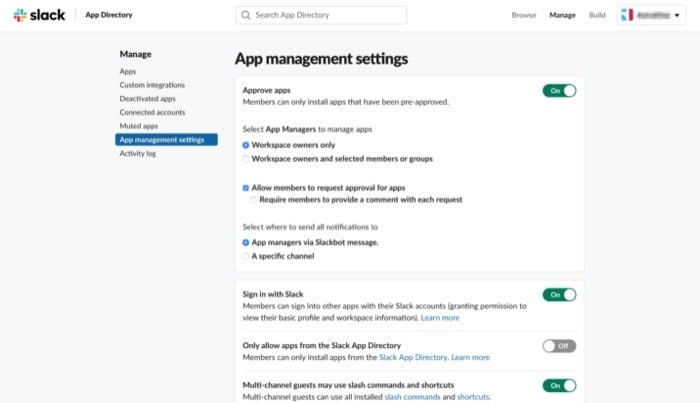Go to the Browse tab
Image resolution: width=700 pixels, height=403 pixels.
(x=524, y=15)
